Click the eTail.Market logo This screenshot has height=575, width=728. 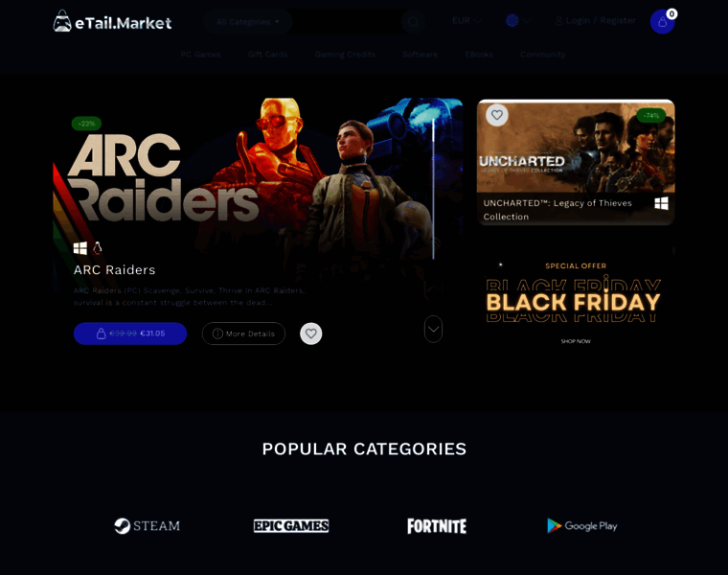tap(112, 21)
